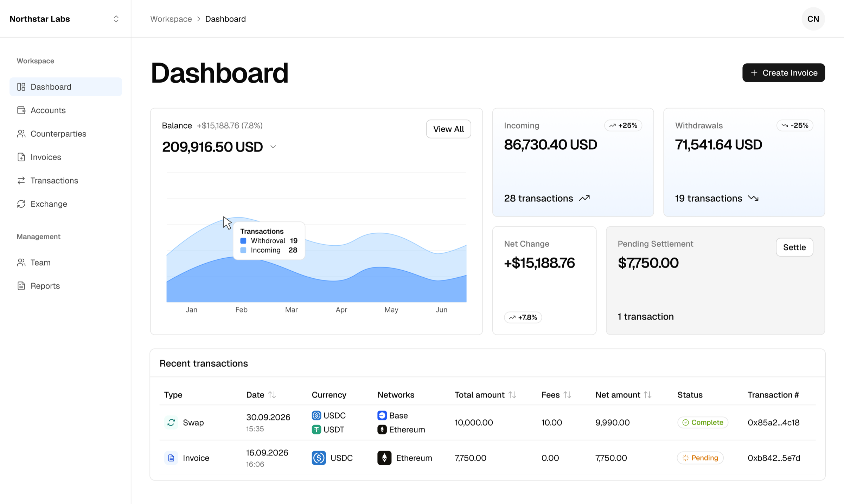Click the +25% Incoming change badge

point(623,125)
